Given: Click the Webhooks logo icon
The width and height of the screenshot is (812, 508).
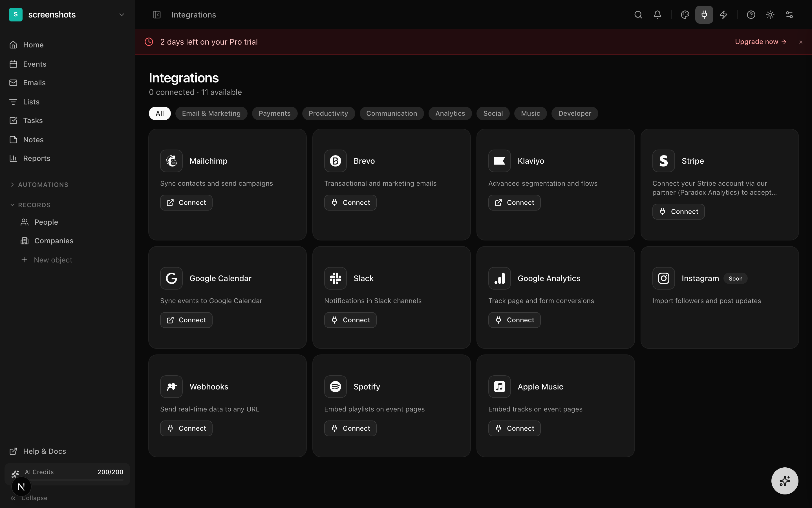Looking at the screenshot, I should pyautogui.click(x=171, y=387).
